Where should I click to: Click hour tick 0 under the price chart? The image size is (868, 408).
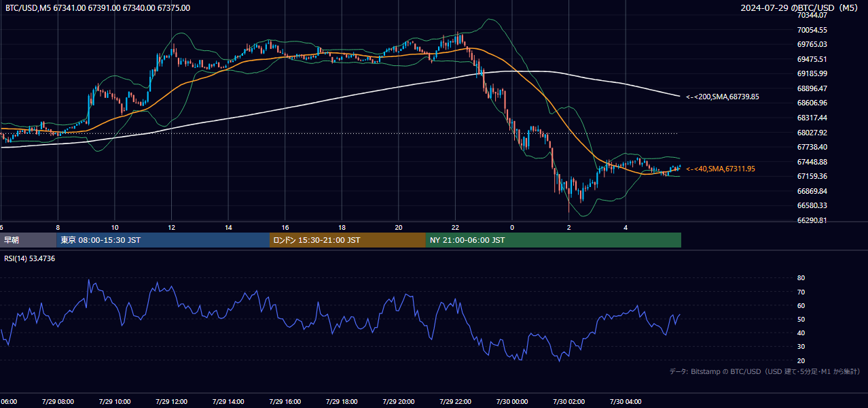pos(512,228)
